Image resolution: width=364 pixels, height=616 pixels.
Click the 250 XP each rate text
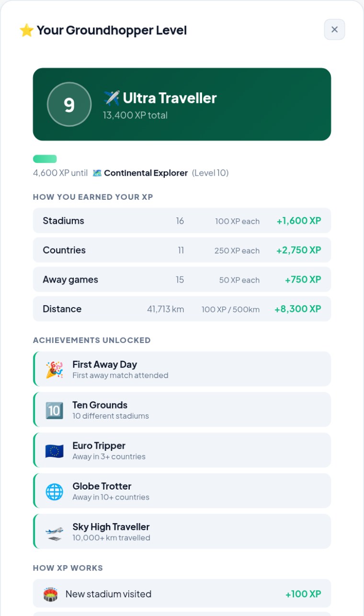(237, 251)
